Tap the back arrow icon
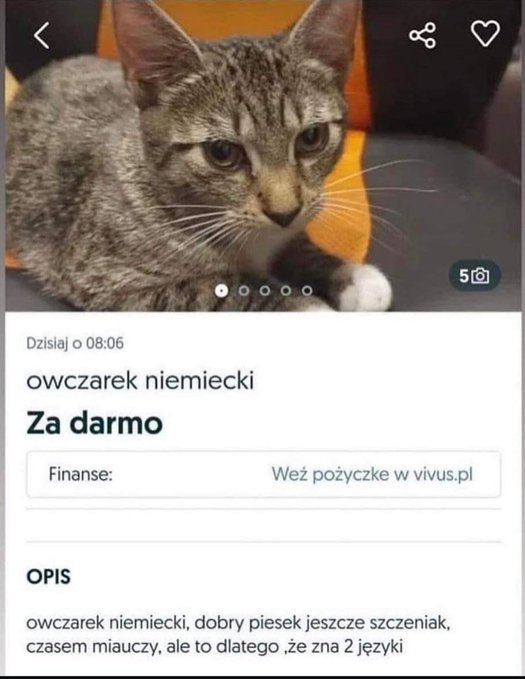 (42, 36)
